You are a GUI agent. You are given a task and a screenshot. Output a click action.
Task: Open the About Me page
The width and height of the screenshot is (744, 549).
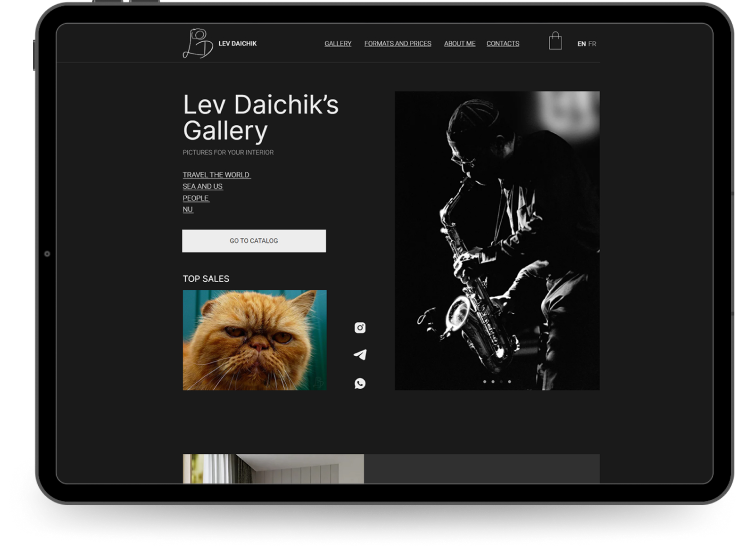click(x=460, y=44)
